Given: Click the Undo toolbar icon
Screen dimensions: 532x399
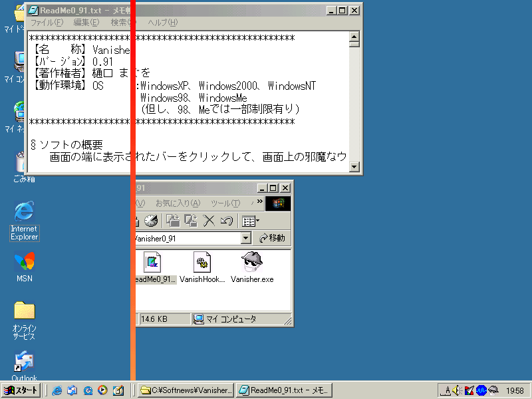Looking at the screenshot, I should [226, 221].
